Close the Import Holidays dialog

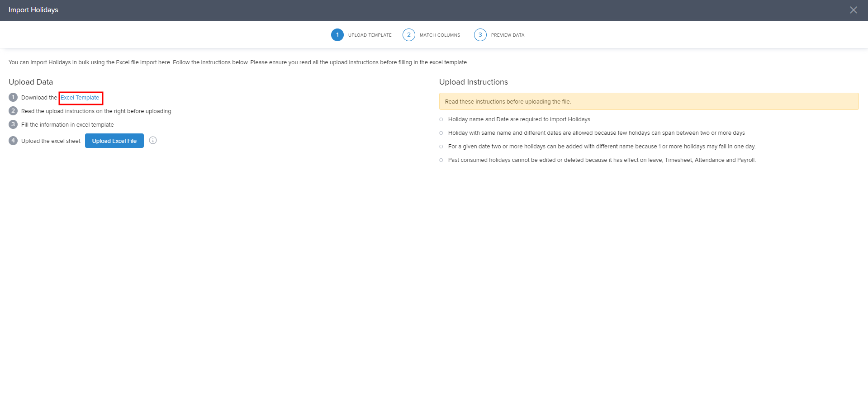[853, 10]
